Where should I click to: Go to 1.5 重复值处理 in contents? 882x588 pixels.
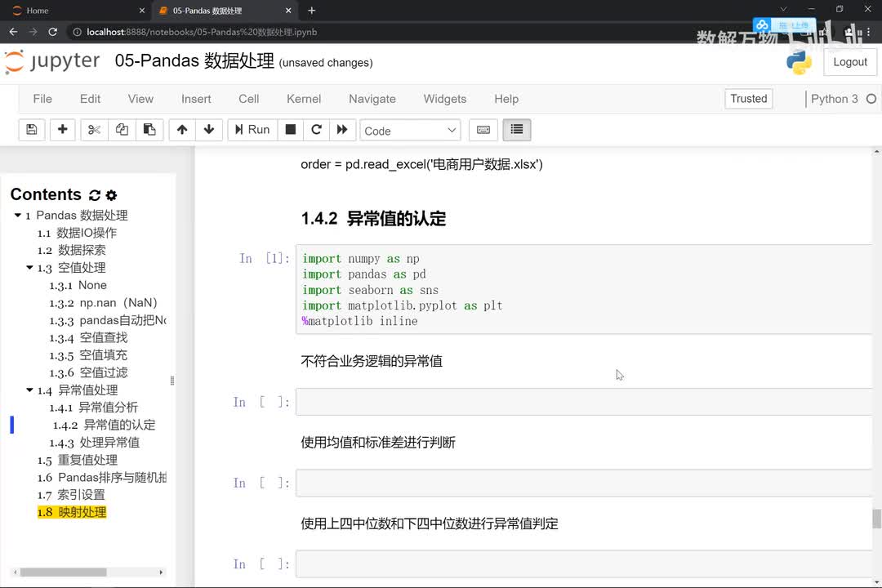pos(77,460)
